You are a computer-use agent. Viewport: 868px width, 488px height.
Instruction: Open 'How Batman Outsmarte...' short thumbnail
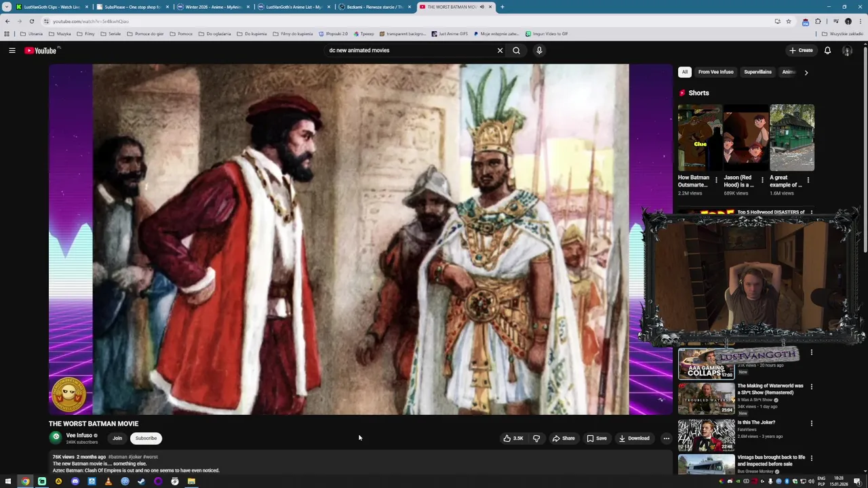701,137
